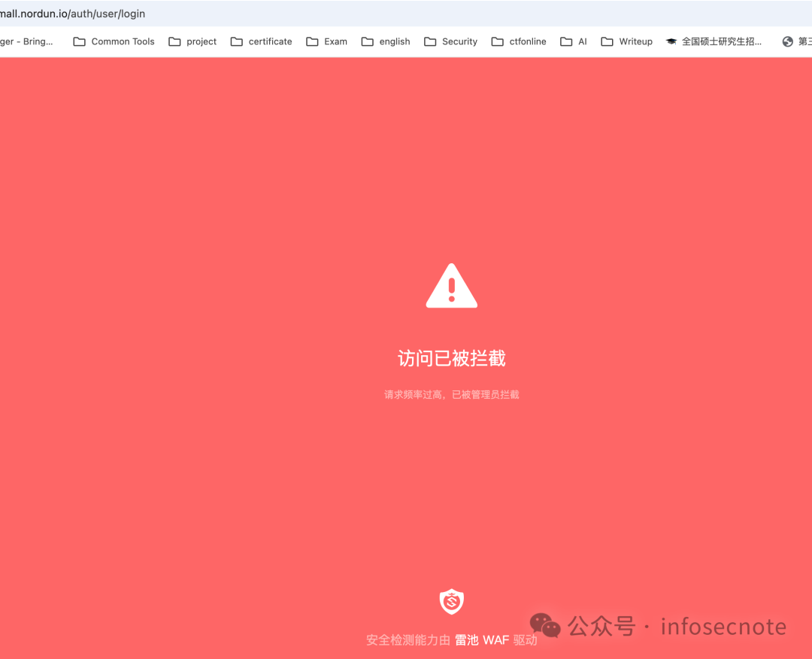Click the warning triangle icon

pos(451,285)
